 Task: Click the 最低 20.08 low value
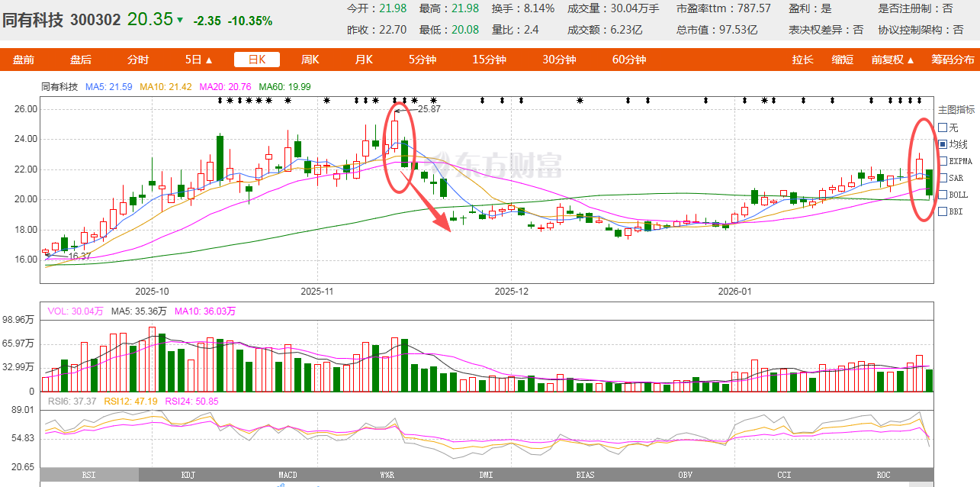click(449, 30)
